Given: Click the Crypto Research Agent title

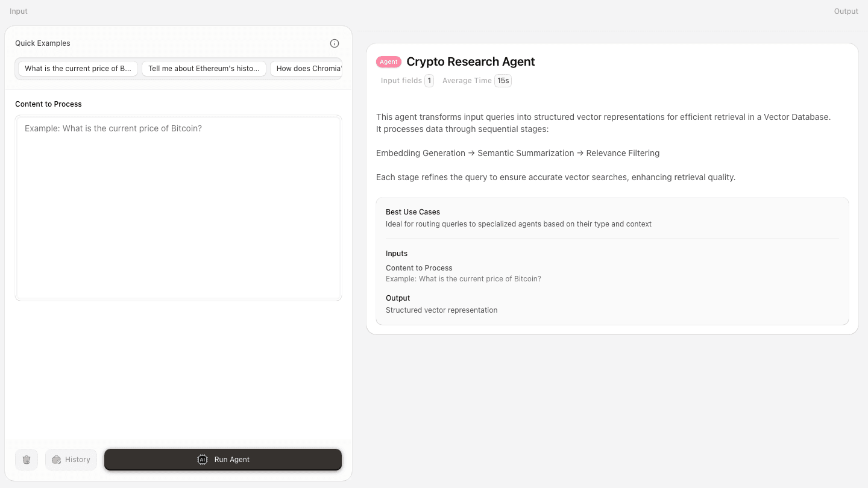Looking at the screenshot, I should point(471,61).
